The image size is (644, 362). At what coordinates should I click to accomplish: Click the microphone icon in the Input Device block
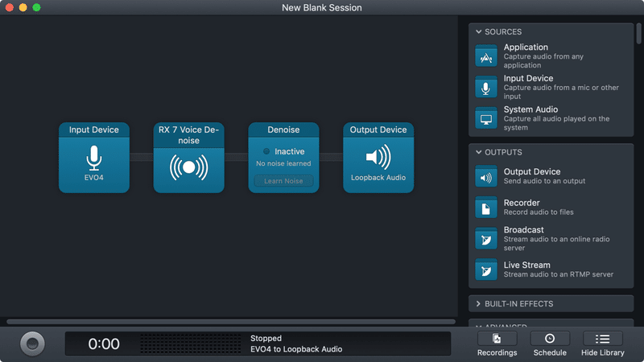pos(94,158)
